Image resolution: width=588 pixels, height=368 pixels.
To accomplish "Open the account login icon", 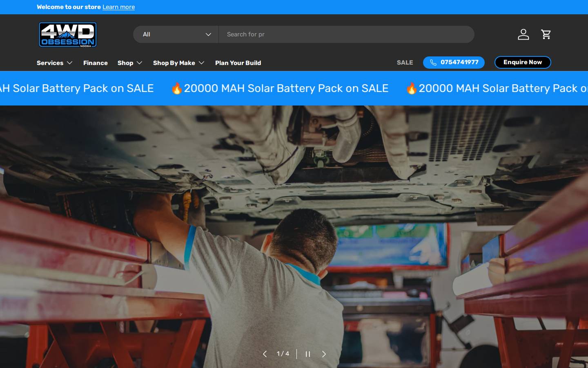I will [x=523, y=34].
